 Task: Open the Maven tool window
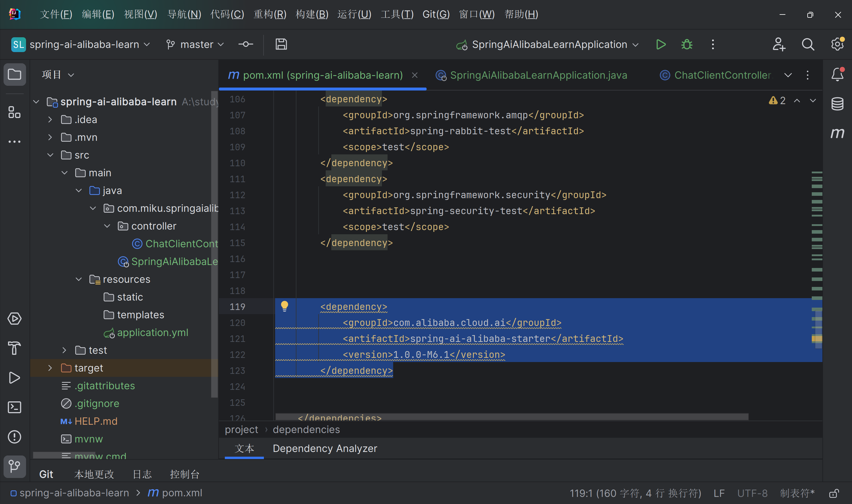coord(838,133)
